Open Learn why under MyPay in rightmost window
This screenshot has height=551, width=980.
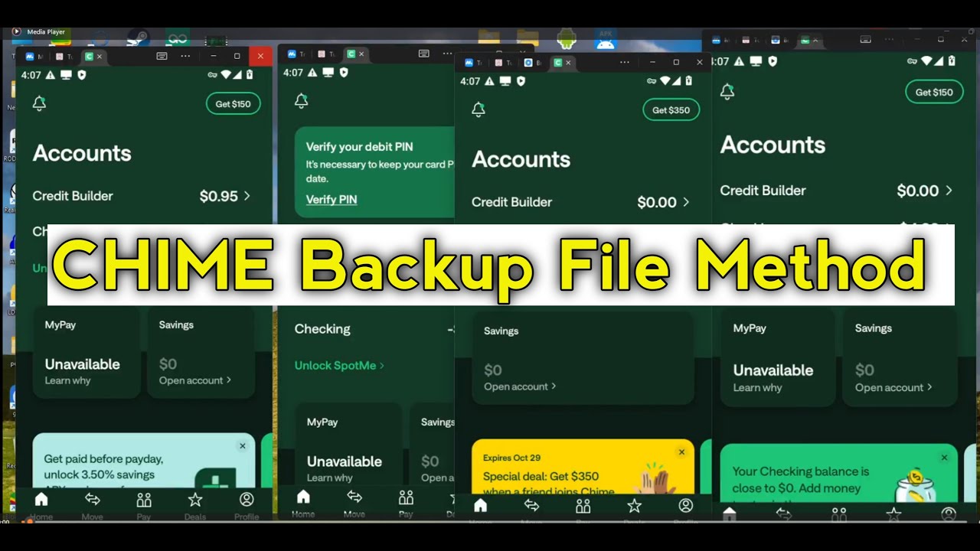coord(757,388)
